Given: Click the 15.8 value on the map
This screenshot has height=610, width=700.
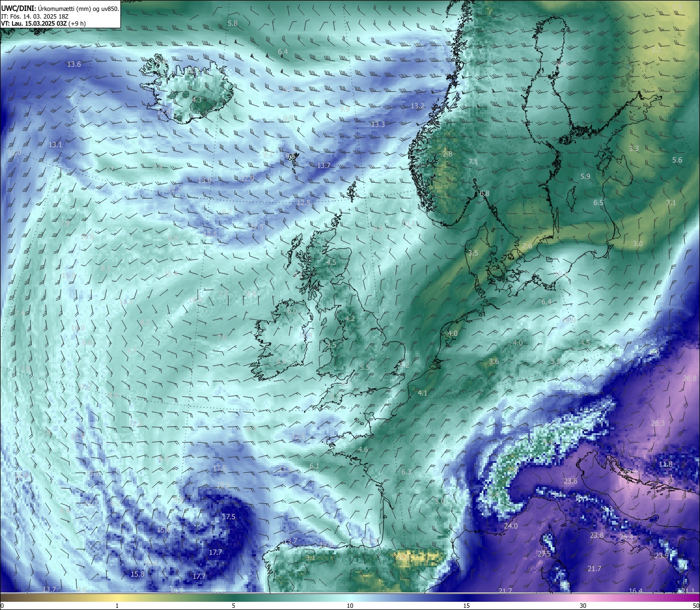Looking at the screenshot, I should (137, 574).
